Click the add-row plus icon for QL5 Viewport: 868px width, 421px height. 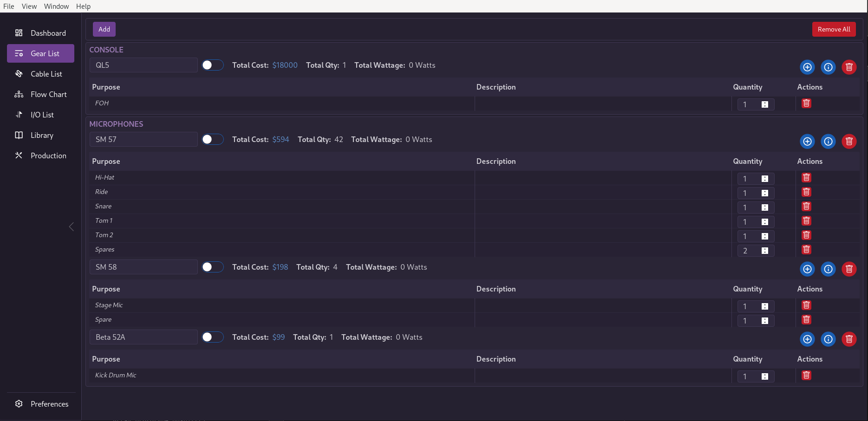click(x=807, y=67)
